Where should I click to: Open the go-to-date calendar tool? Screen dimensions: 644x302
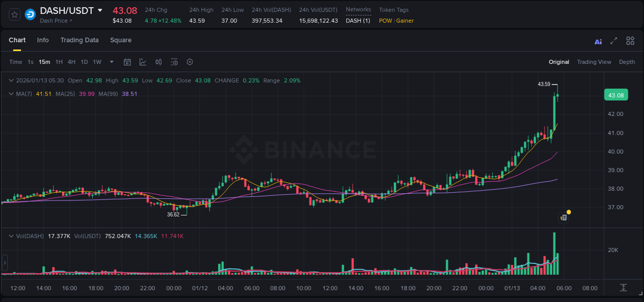coord(127,62)
